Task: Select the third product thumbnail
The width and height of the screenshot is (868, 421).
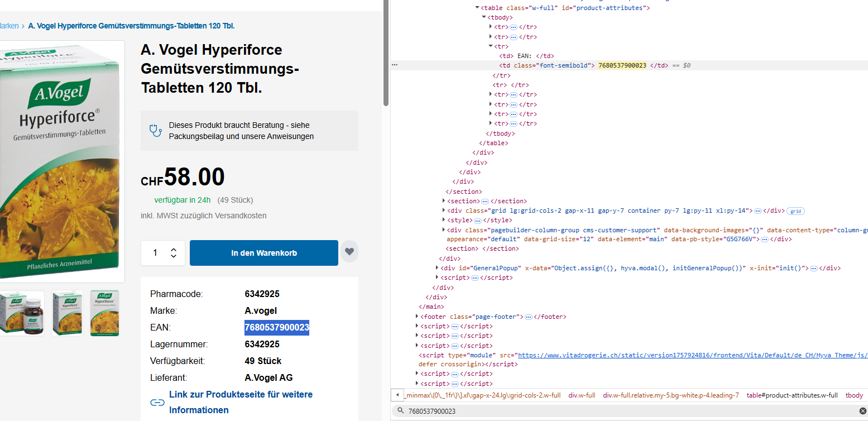Action: tap(104, 313)
